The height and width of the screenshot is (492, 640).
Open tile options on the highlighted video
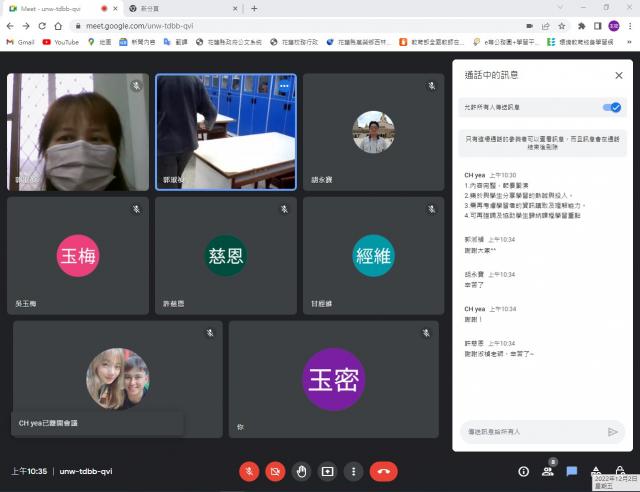tap(284, 86)
